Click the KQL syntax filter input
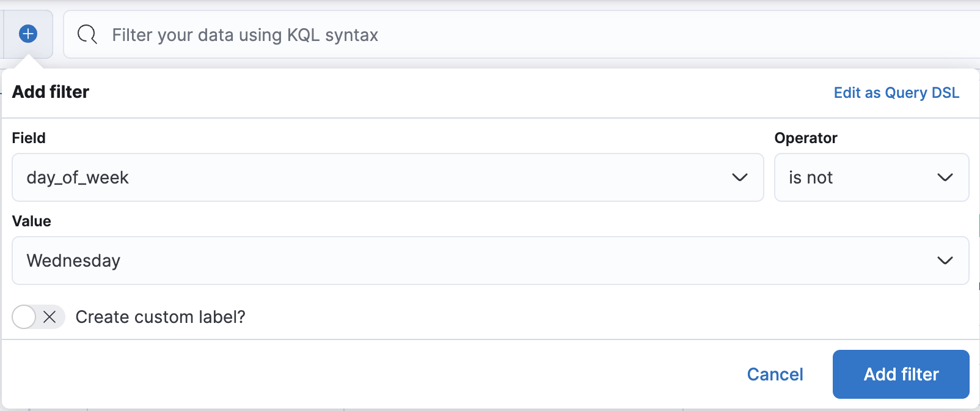Screen dimensions: 980x411 [x=367, y=34]
